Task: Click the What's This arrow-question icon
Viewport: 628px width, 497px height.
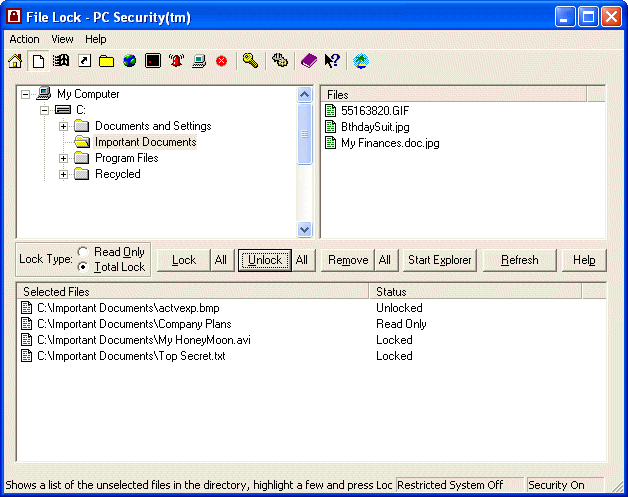Action: 332,61
